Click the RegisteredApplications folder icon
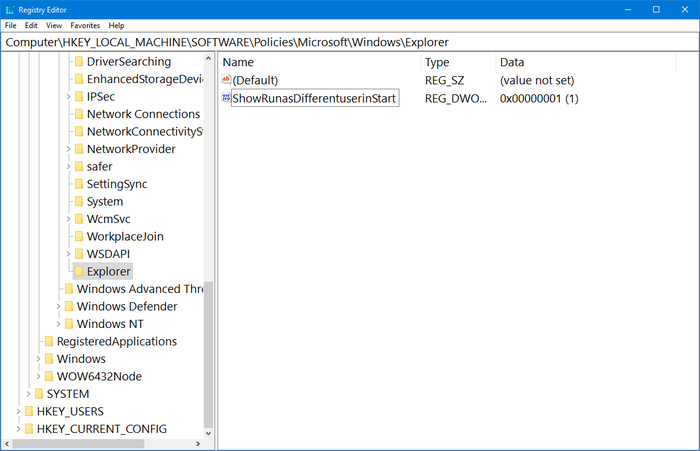Image resolution: width=700 pixels, height=451 pixels. [49, 341]
